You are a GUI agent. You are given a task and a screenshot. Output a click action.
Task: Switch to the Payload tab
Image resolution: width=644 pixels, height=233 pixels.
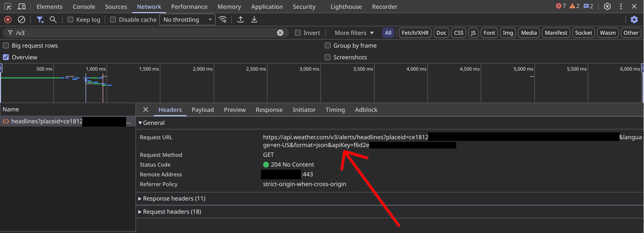pyautogui.click(x=203, y=110)
